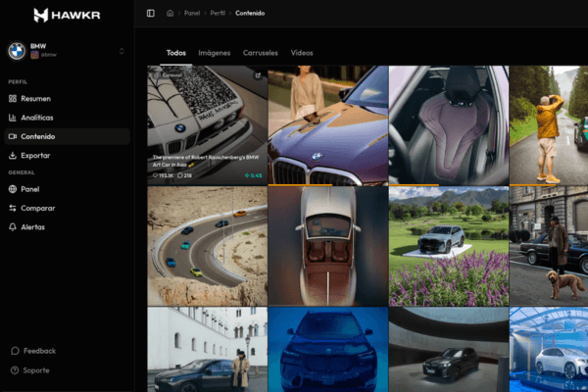Show the Videos tab
The image size is (588, 392).
[x=302, y=53]
